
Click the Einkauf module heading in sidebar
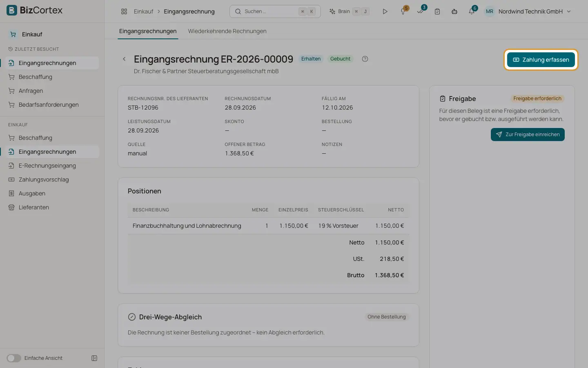coord(32,34)
